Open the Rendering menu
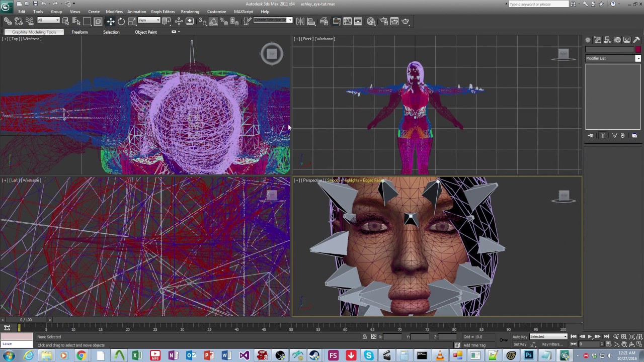Viewport: 644px width, 362px height. (x=190, y=12)
